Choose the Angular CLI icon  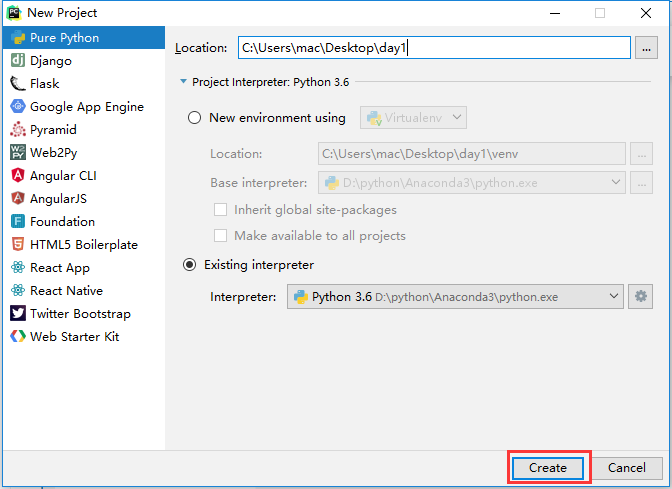click(x=17, y=176)
